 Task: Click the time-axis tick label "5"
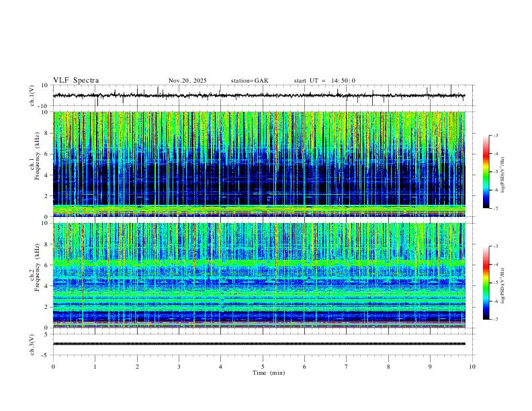263,367
